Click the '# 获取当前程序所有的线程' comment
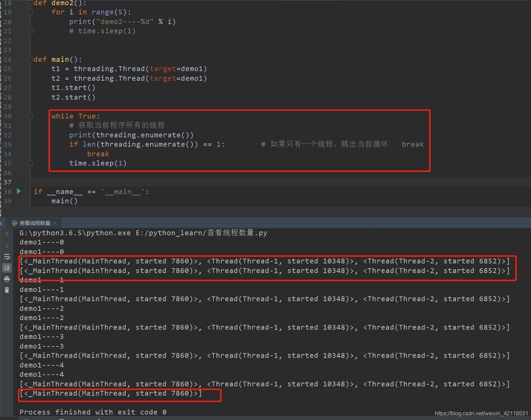 click(x=117, y=125)
